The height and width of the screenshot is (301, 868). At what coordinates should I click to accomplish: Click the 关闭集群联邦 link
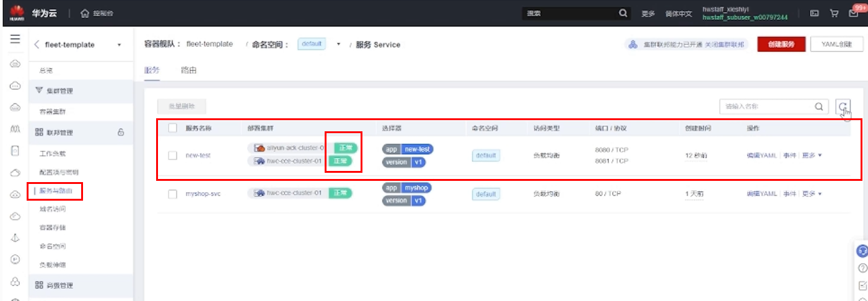point(725,45)
